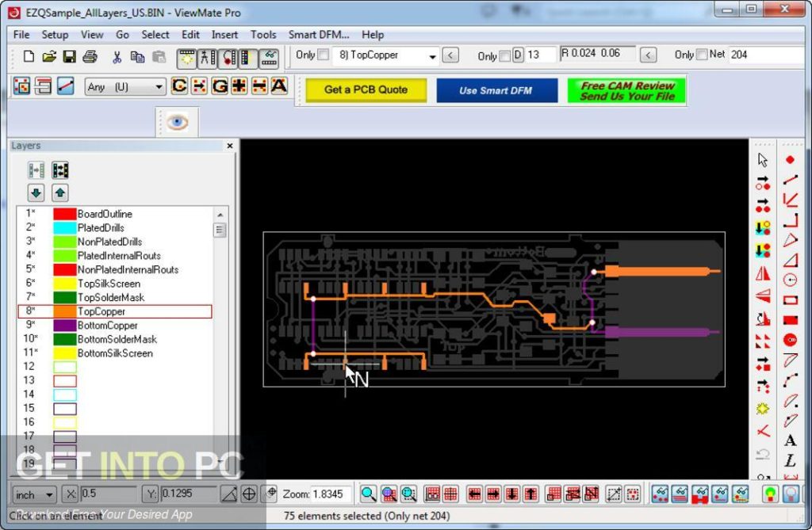This screenshot has width=812, height=530.
Task: Click the eye view icon above Layers
Action: point(177,123)
